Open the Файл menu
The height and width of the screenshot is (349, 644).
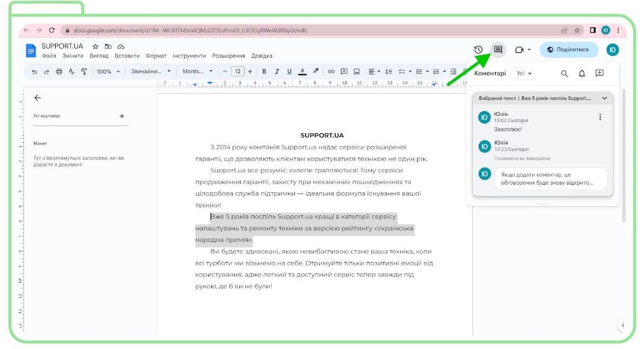click(49, 56)
